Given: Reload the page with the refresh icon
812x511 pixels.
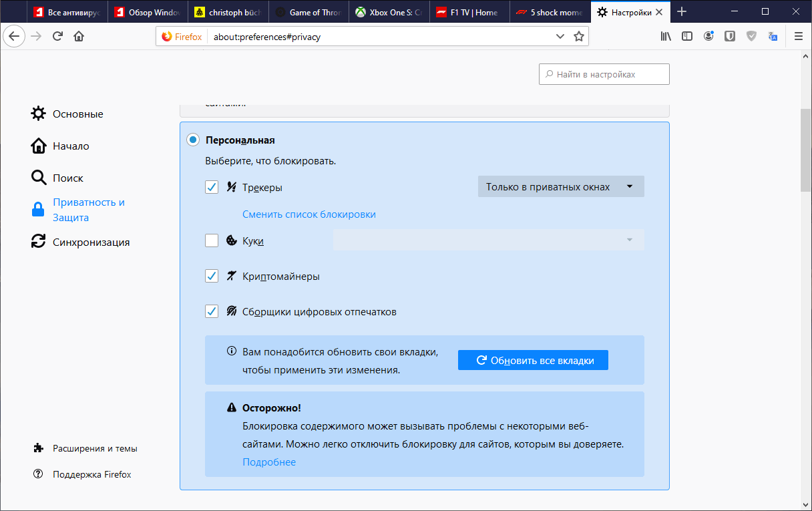Looking at the screenshot, I should pos(56,36).
